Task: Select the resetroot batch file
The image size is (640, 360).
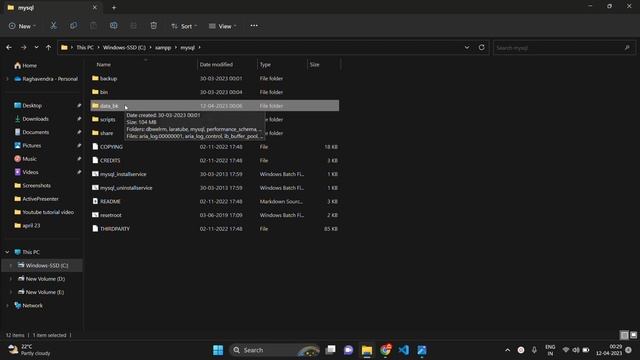Action: click(x=215, y=215)
